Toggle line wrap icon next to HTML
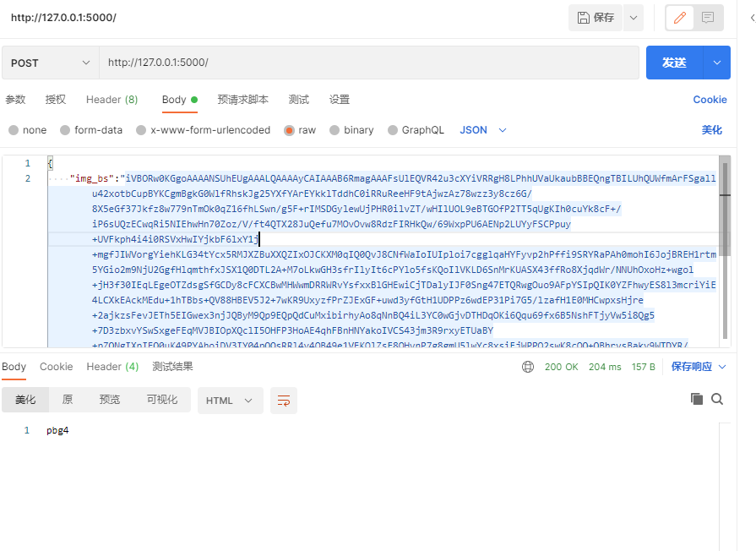The height and width of the screenshot is (551, 756). pyautogui.click(x=284, y=401)
